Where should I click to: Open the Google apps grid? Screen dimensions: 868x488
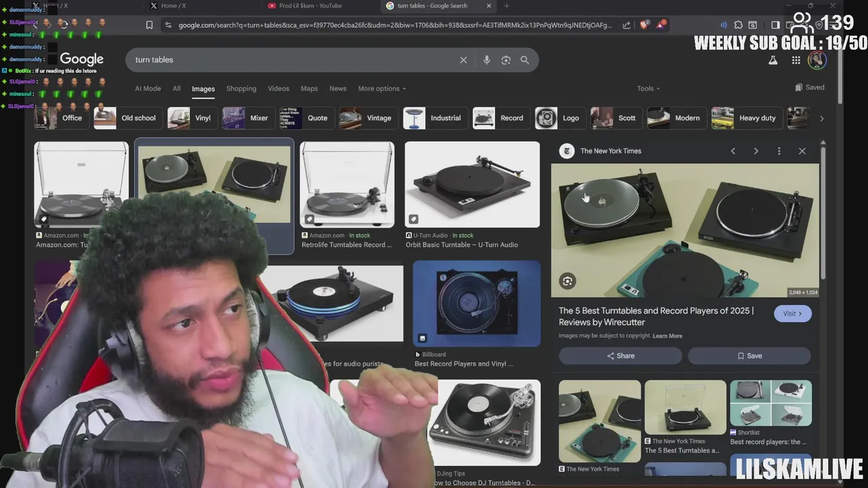pyautogui.click(x=795, y=60)
